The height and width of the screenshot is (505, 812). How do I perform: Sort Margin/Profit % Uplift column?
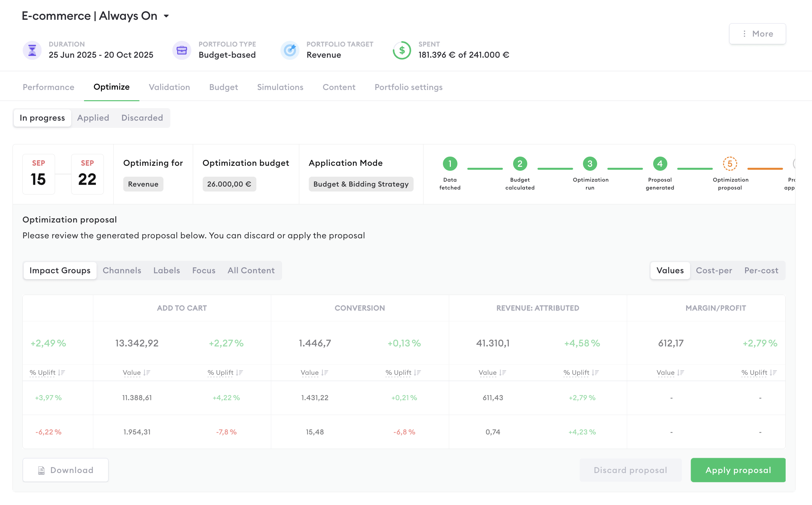pos(773,373)
